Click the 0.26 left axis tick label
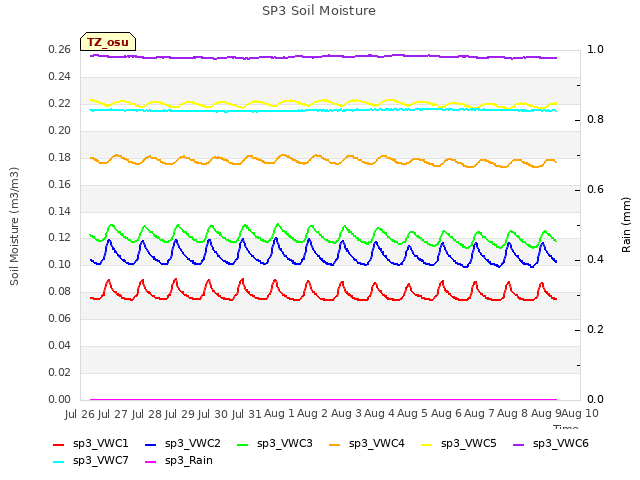Screen dimensions: 640x480 click(60, 50)
